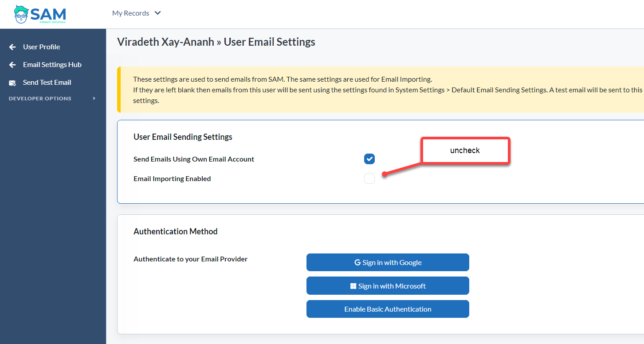Viewport: 644px width, 344px height.
Task: Click the User Email Sending Settings heading
Action: (x=183, y=137)
